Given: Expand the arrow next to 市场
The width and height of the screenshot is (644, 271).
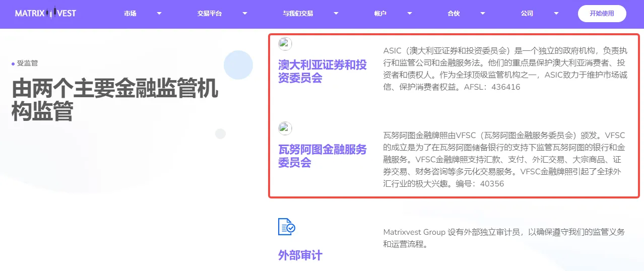Looking at the screenshot, I should (x=159, y=14).
